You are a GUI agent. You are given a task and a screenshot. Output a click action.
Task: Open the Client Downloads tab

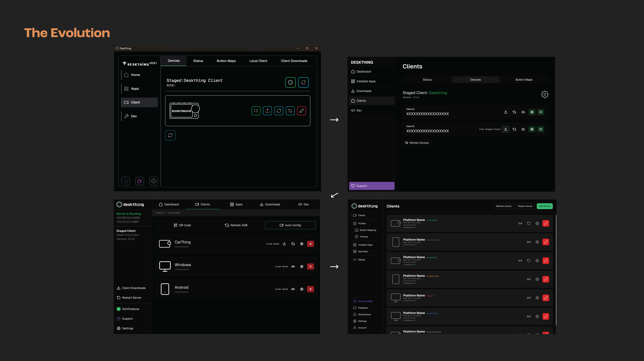tap(294, 61)
